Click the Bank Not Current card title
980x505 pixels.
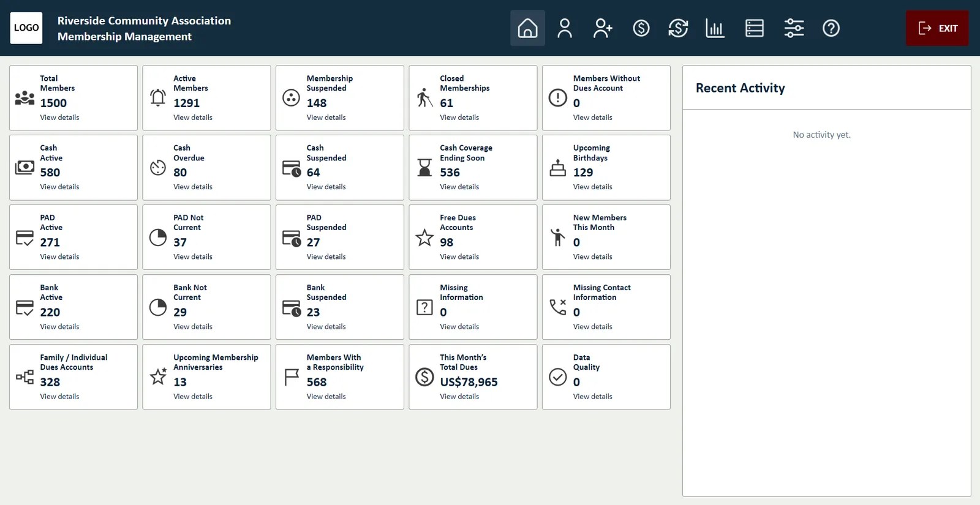(190, 293)
